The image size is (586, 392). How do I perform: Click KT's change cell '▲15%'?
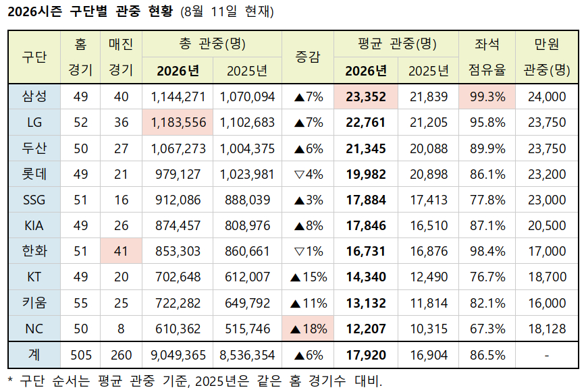tap(309, 277)
